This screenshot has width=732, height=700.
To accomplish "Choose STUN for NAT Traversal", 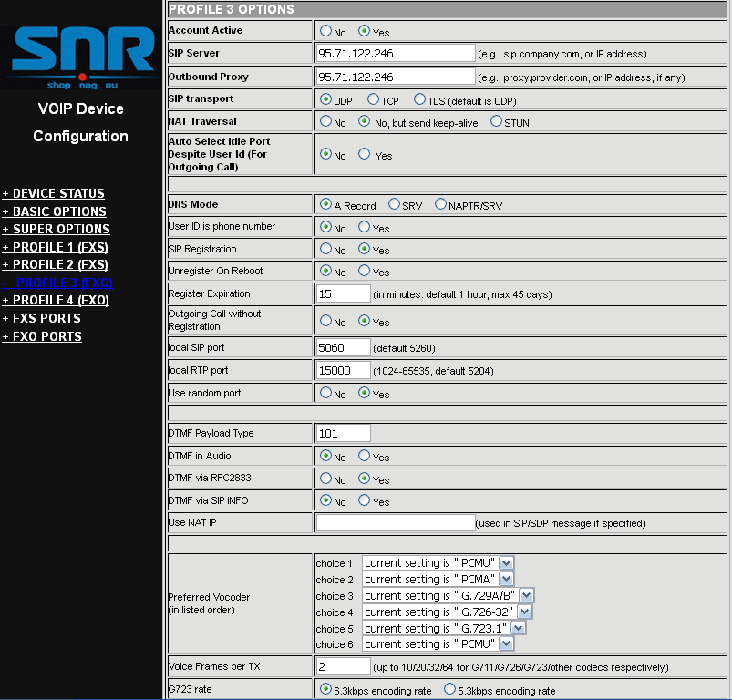I will pyautogui.click(x=497, y=121).
